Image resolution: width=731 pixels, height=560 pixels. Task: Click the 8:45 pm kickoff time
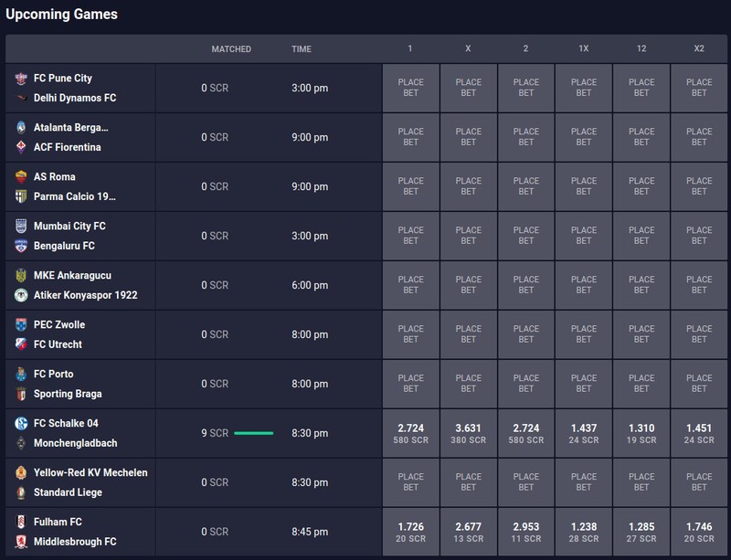coord(310,532)
